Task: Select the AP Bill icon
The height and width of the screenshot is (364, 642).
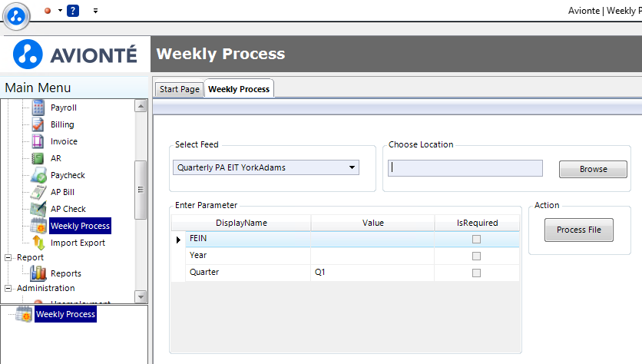Action: (x=38, y=192)
